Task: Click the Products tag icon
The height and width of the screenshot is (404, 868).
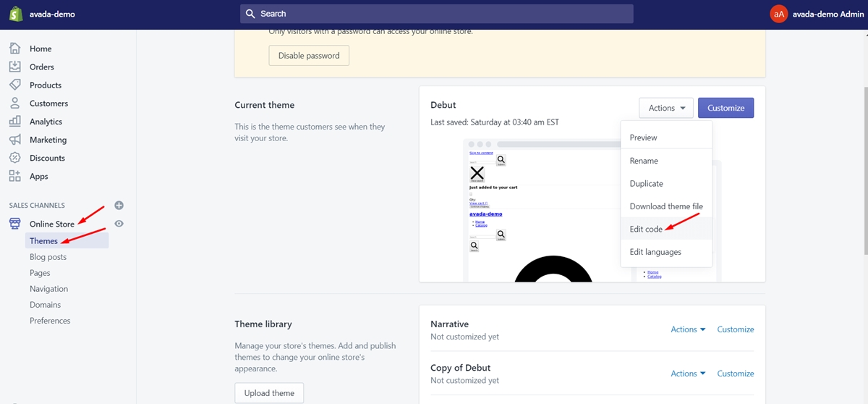Action: 14,85
